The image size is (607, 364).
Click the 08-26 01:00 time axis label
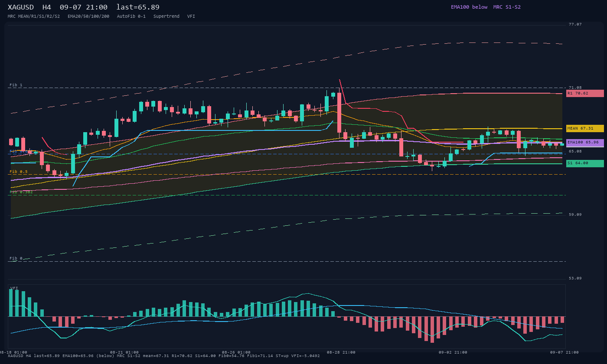click(236, 352)
